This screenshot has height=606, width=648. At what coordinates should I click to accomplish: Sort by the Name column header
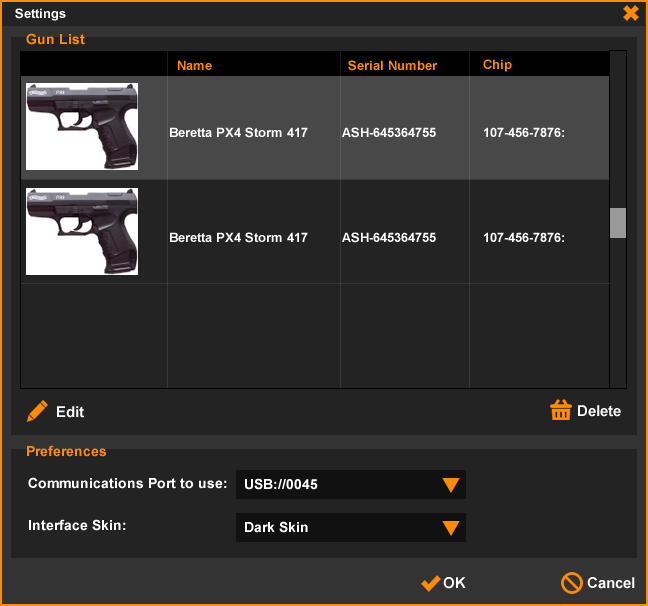(x=195, y=65)
